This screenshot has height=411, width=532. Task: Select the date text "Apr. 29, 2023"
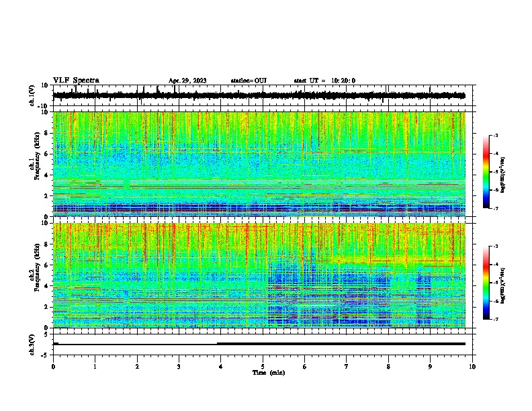coord(187,81)
